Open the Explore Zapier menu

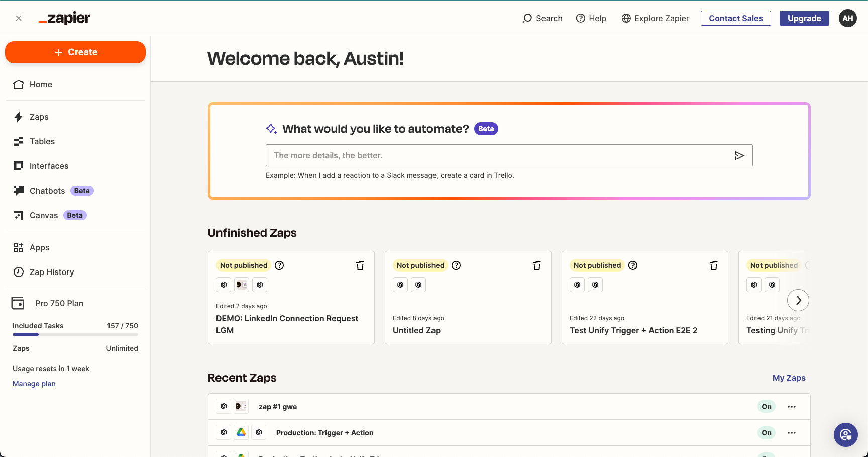(x=655, y=18)
